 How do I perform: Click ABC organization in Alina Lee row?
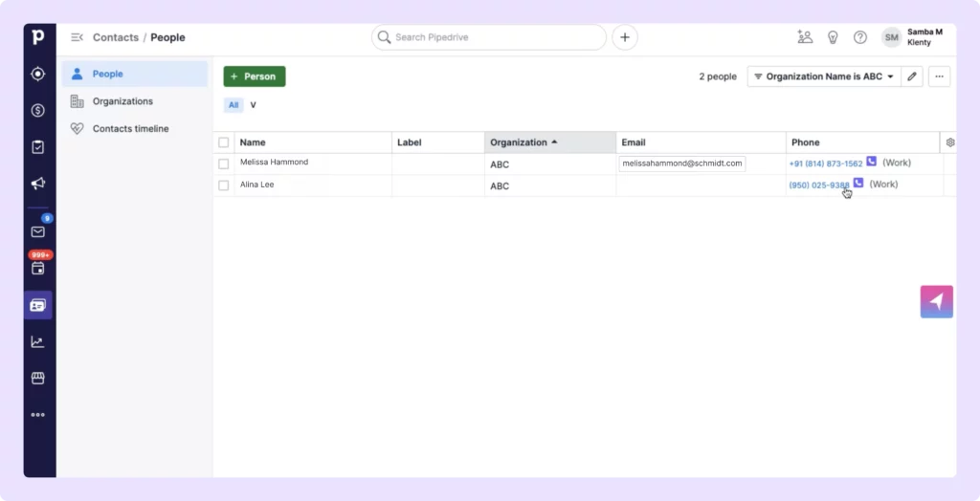500,185
